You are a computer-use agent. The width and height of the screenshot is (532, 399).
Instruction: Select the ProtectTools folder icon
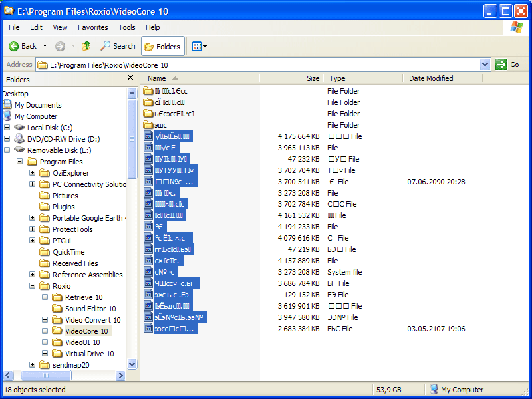click(x=45, y=229)
